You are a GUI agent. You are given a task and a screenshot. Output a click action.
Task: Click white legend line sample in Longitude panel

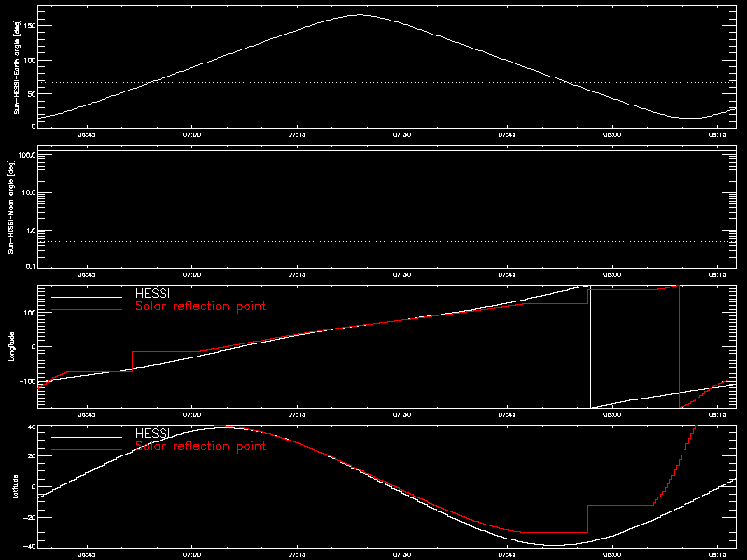point(87,297)
